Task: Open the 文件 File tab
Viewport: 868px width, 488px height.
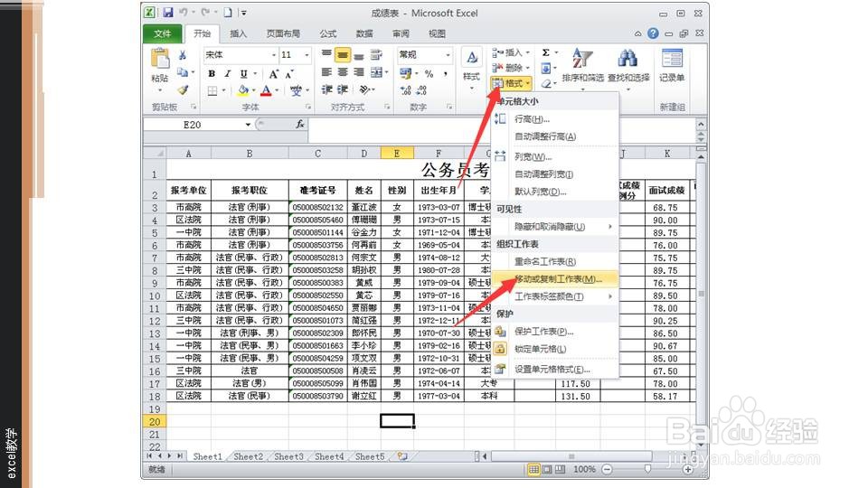Action: click(162, 33)
